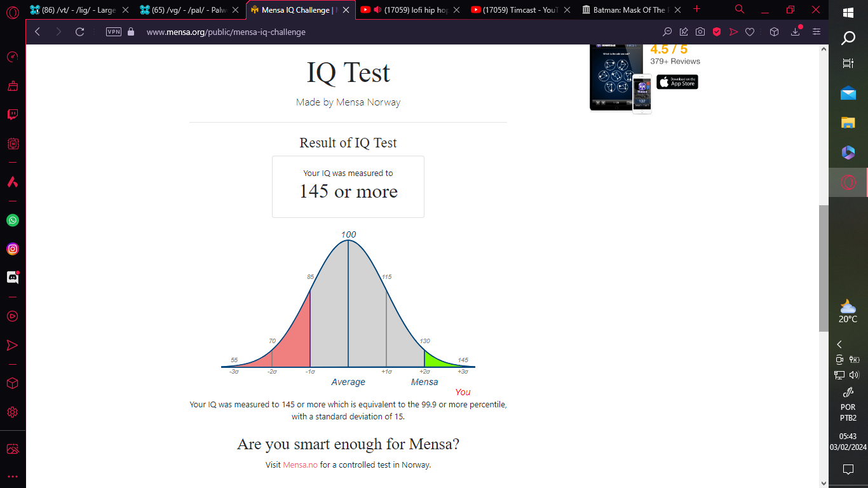Open GX Control in the sidebar
The image size is (868, 488).
(12, 57)
